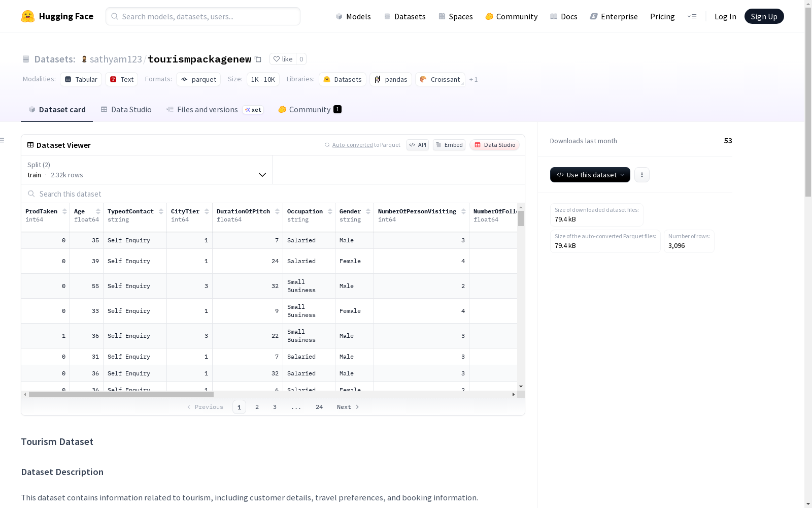Toggle the left sidebar table of contents
Image resolution: width=812 pixels, height=508 pixels.
(3, 140)
